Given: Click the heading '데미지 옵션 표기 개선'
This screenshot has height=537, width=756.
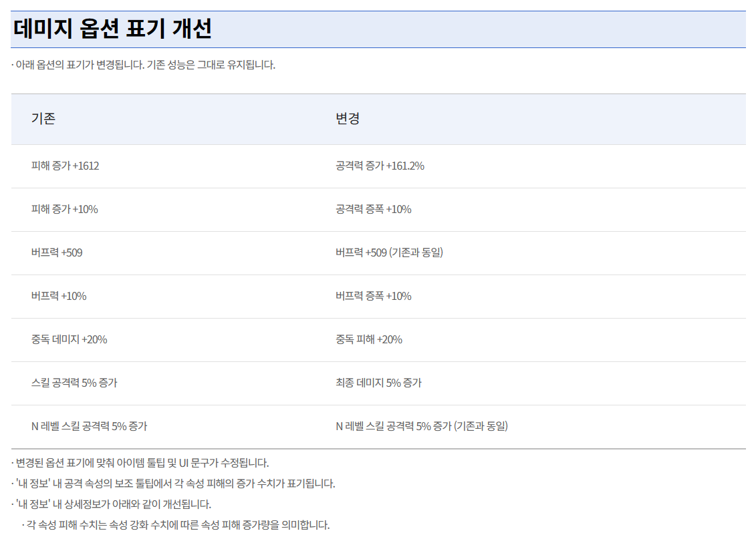Looking at the screenshot, I should click(112, 29).
